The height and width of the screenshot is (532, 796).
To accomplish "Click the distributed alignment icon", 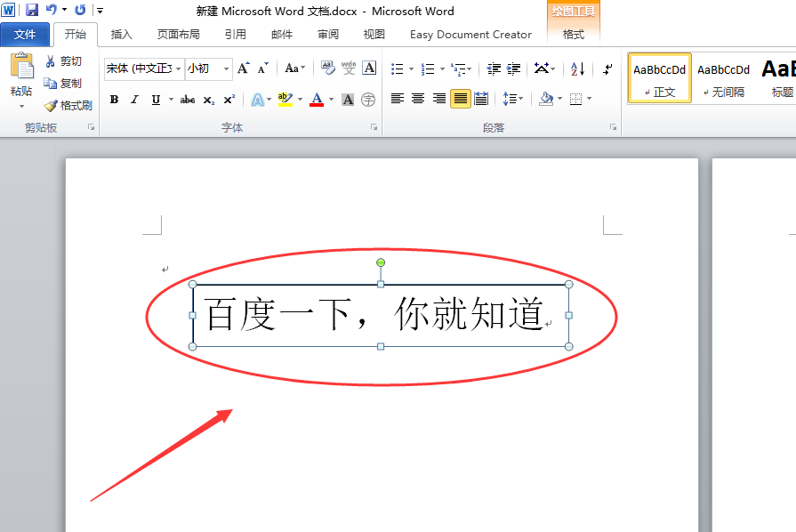I will [481, 99].
